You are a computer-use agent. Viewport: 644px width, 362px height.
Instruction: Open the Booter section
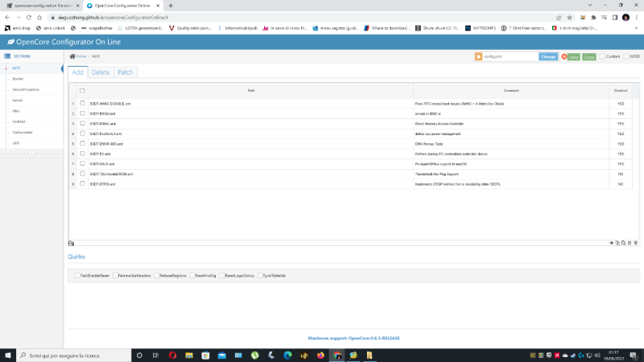[18, 79]
